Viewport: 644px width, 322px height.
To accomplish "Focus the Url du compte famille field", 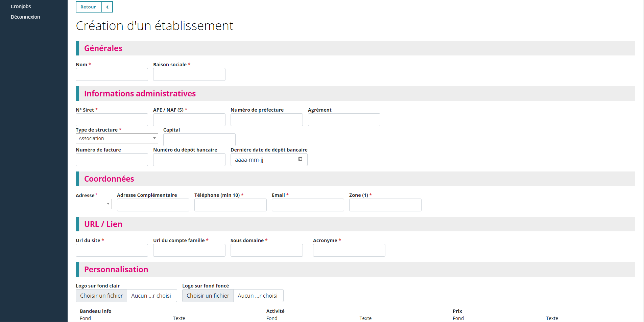I will coord(189,250).
